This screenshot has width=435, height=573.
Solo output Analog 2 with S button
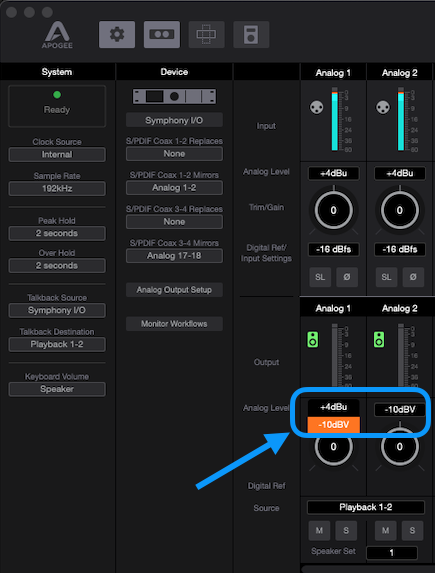[x=412, y=531]
